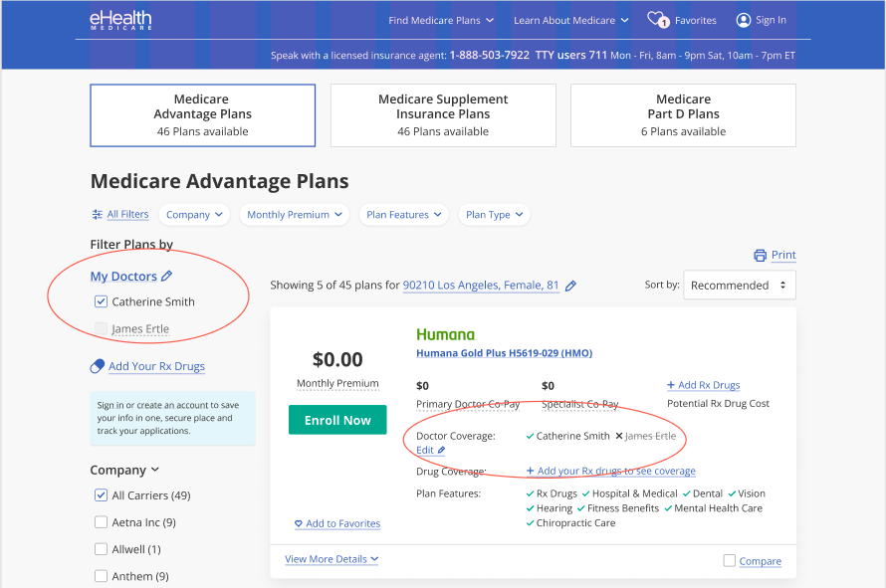Toggle the Catherine Smith checkbox
886x588 pixels.
[x=101, y=301]
